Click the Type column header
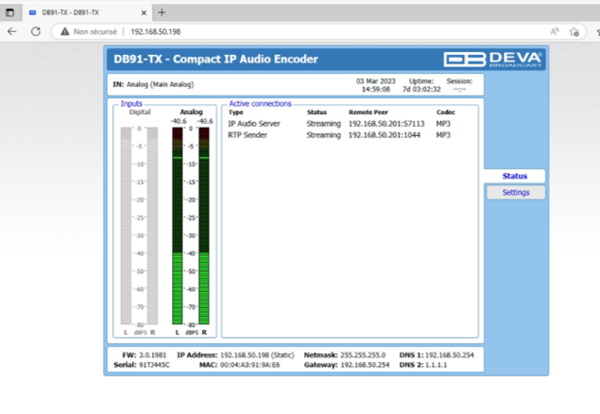600x414 pixels. [236, 112]
